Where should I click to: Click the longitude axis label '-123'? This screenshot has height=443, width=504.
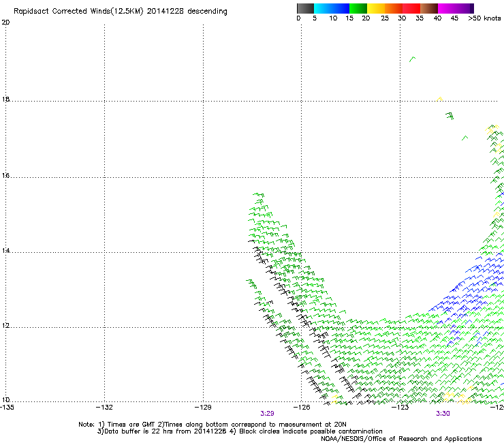click(400, 408)
